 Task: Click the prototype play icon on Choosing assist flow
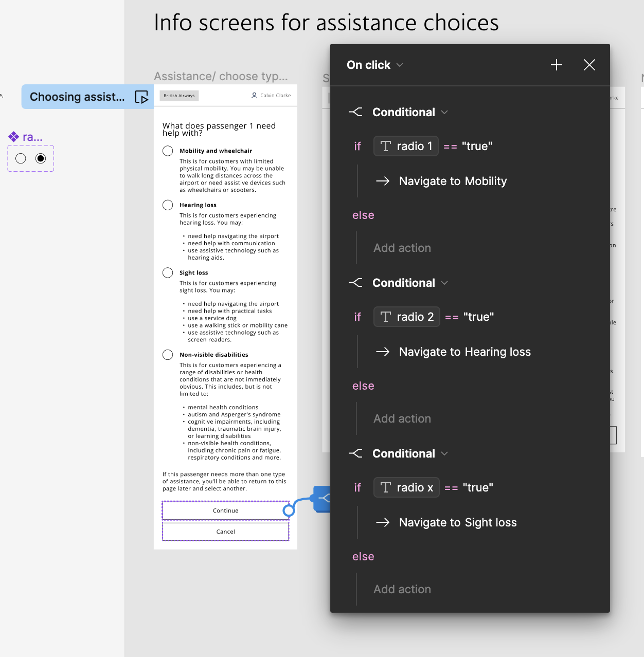tap(141, 97)
